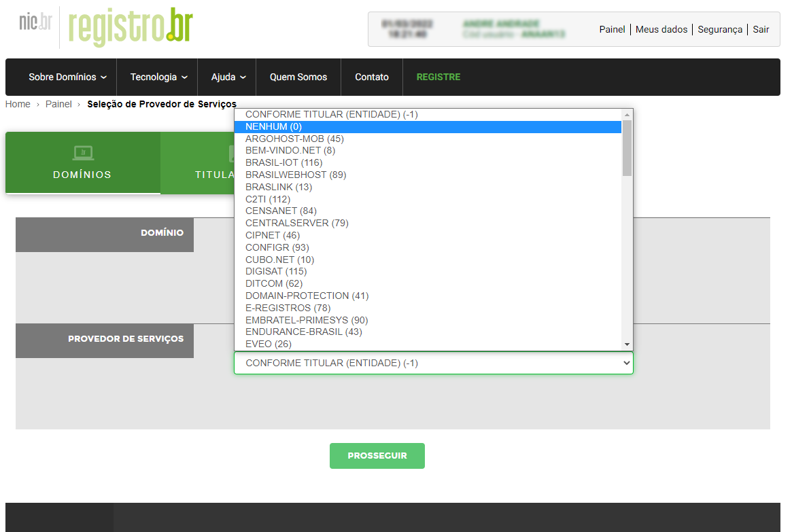Go to Home via breadcrumb

18,104
